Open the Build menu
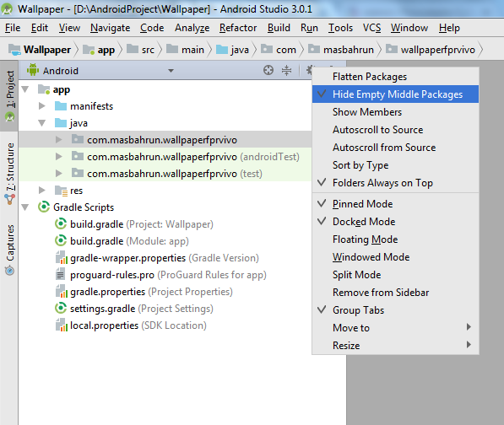The height and width of the screenshot is (425, 504). 279,28
